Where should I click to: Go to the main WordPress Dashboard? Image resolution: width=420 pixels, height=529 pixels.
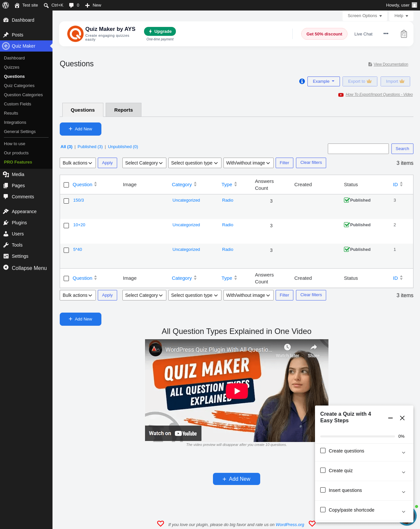pos(26,20)
